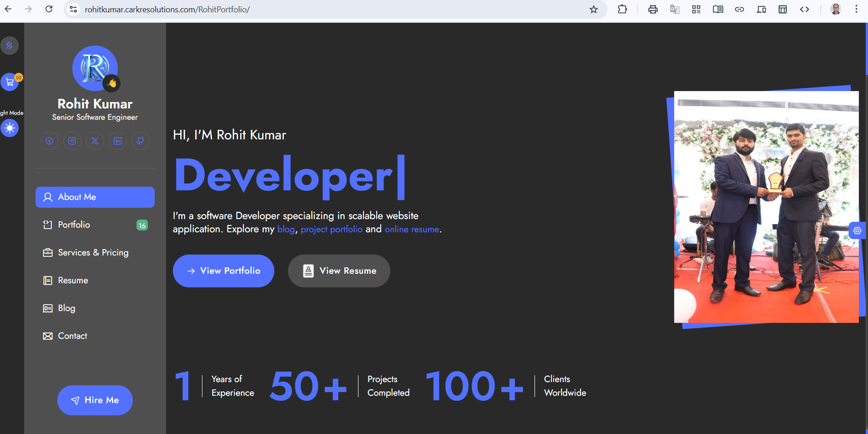Open the Chrome three-dot menu
This screenshot has width=868, height=434.
point(856,10)
